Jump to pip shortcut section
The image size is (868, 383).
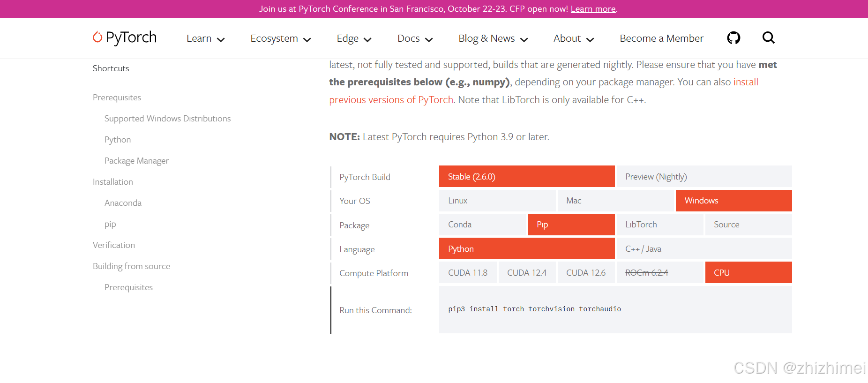coord(110,224)
